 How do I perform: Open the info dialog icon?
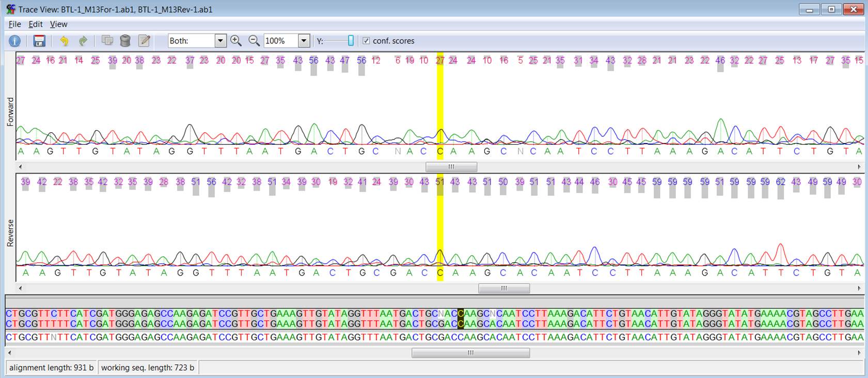[14, 41]
